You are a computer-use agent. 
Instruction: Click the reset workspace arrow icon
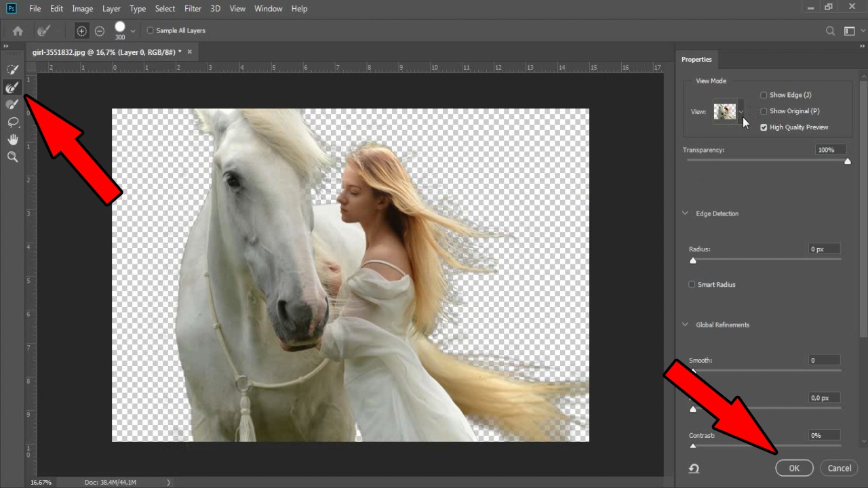694,468
